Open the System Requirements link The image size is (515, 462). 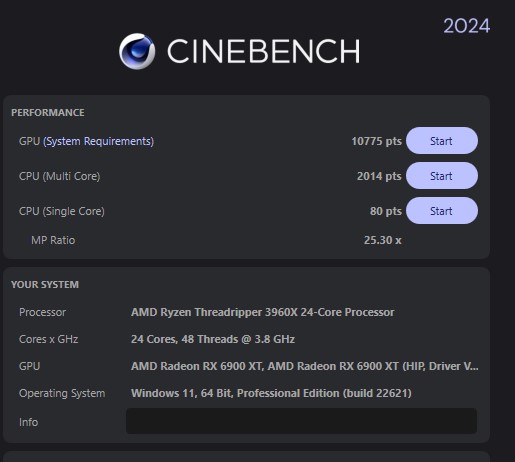99,141
